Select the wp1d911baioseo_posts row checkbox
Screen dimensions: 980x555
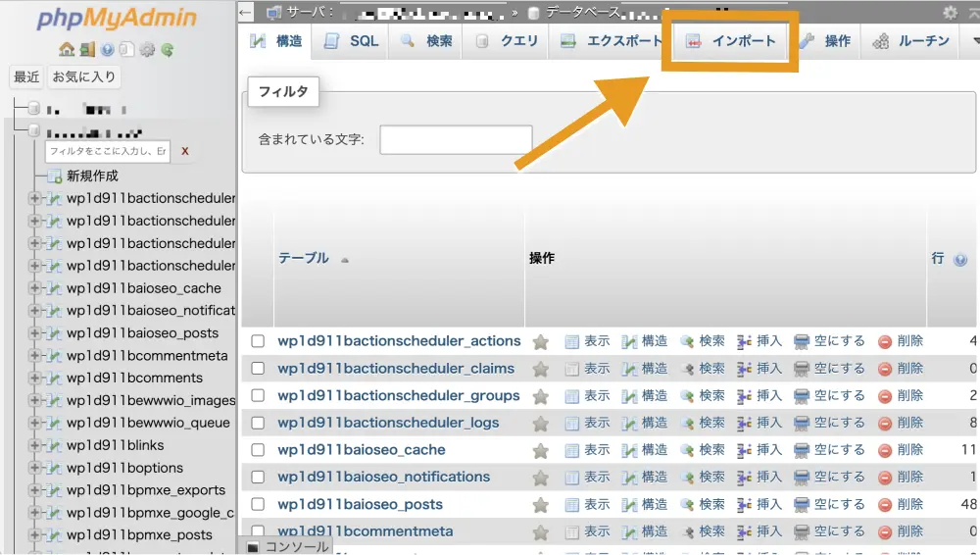point(258,504)
